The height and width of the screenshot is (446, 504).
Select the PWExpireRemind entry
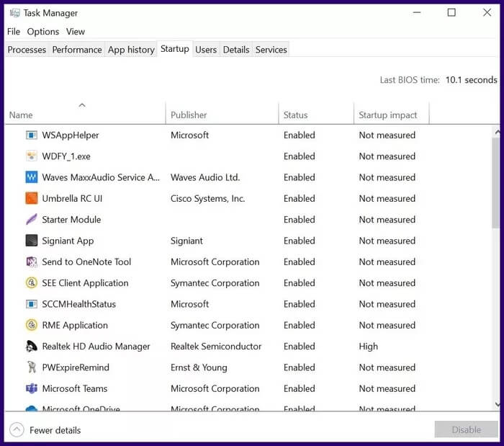pyautogui.click(x=76, y=367)
